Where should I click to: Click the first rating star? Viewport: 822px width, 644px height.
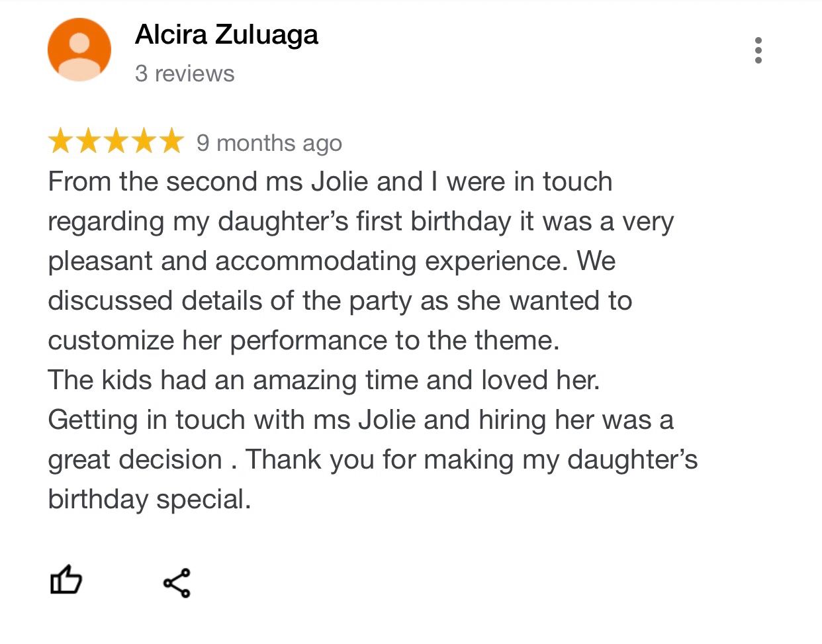60,142
